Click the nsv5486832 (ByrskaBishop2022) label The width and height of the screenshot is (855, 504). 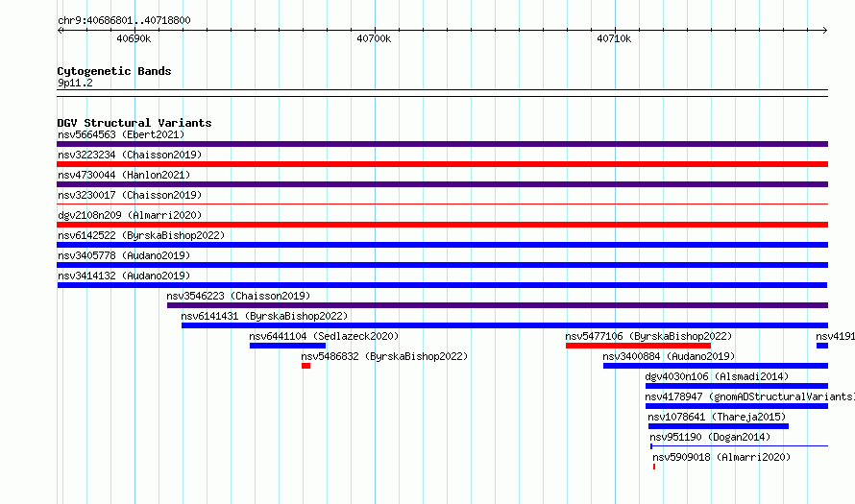[x=384, y=356]
